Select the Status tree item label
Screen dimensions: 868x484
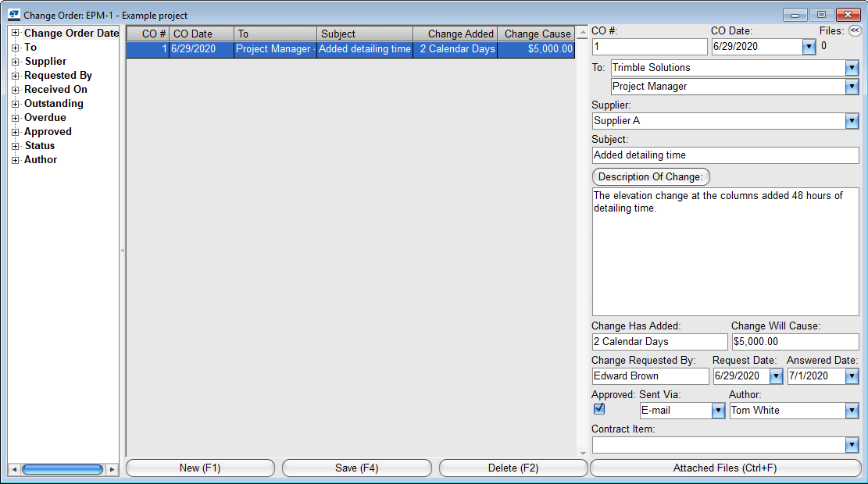(x=40, y=146)
